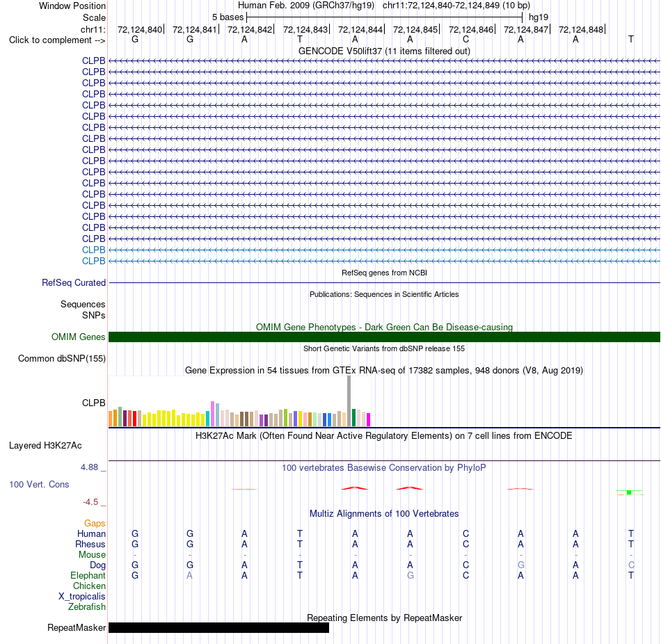This screenshot has height=644, width=661.
Task: Click the 'Sequences' track label
Action: tap(83, 305)
